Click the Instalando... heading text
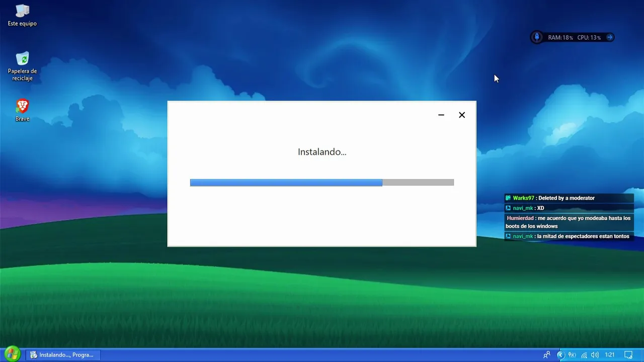644x362 pixels. (322, 152)
